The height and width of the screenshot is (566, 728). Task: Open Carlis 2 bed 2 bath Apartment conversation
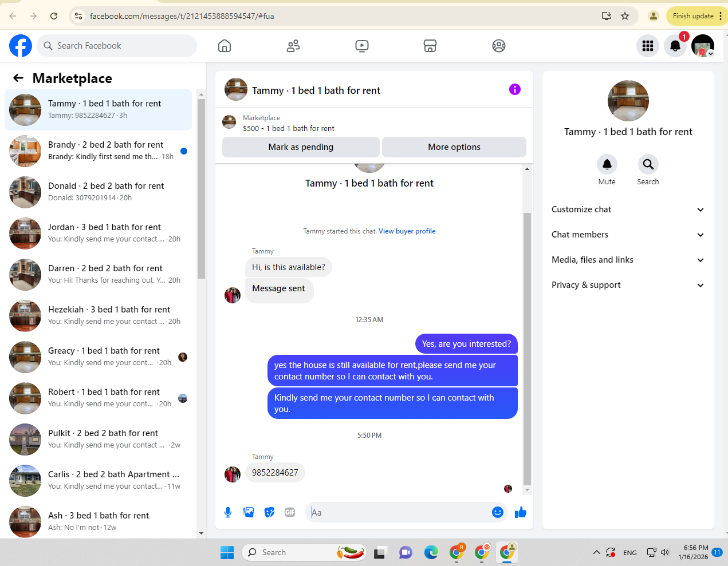tap(99, 481)
